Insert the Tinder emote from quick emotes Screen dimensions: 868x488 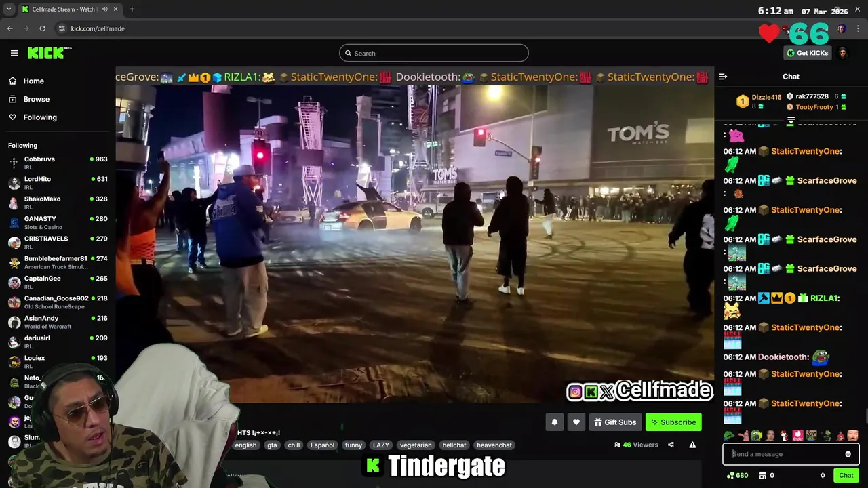798,436
